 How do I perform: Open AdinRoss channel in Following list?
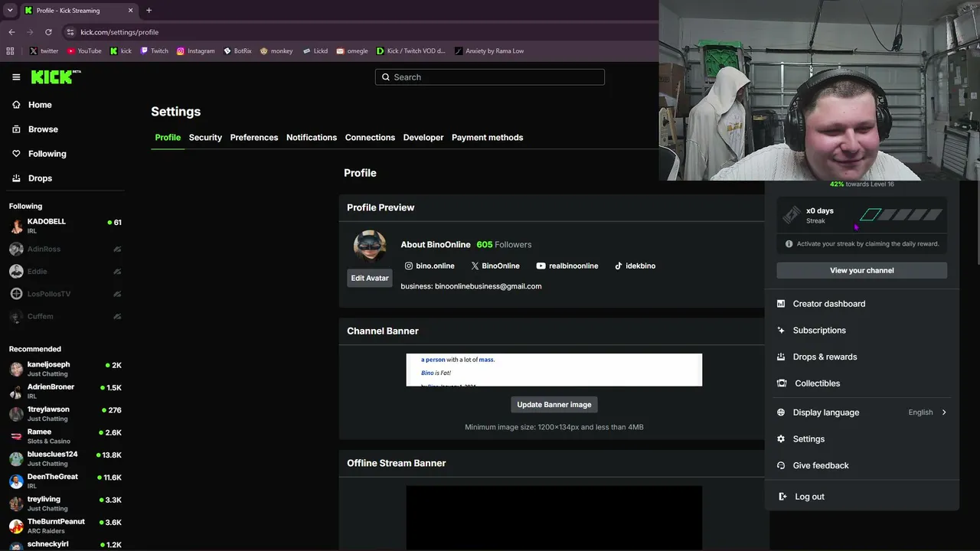pyautogui.click(x=65, y=249)
